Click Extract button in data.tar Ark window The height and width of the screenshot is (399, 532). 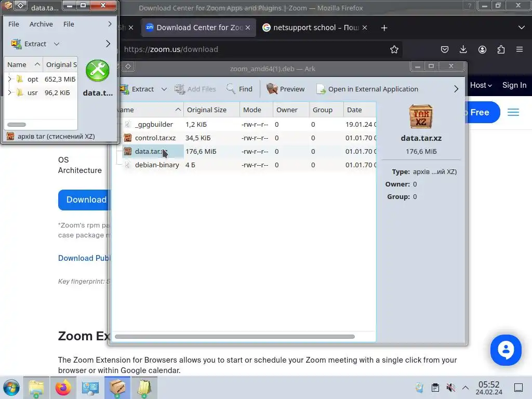29,44
